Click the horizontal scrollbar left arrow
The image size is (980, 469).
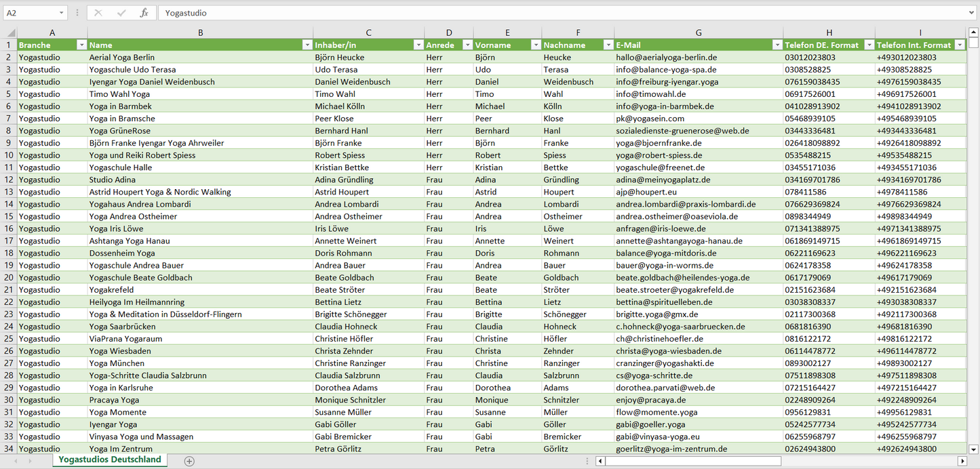point(600,461)
